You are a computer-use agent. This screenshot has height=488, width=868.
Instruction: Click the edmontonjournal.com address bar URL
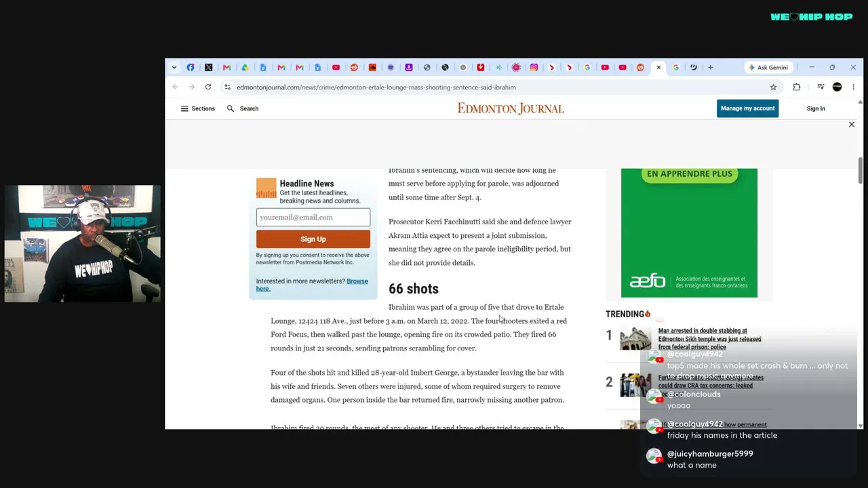[x=376, y=87]
